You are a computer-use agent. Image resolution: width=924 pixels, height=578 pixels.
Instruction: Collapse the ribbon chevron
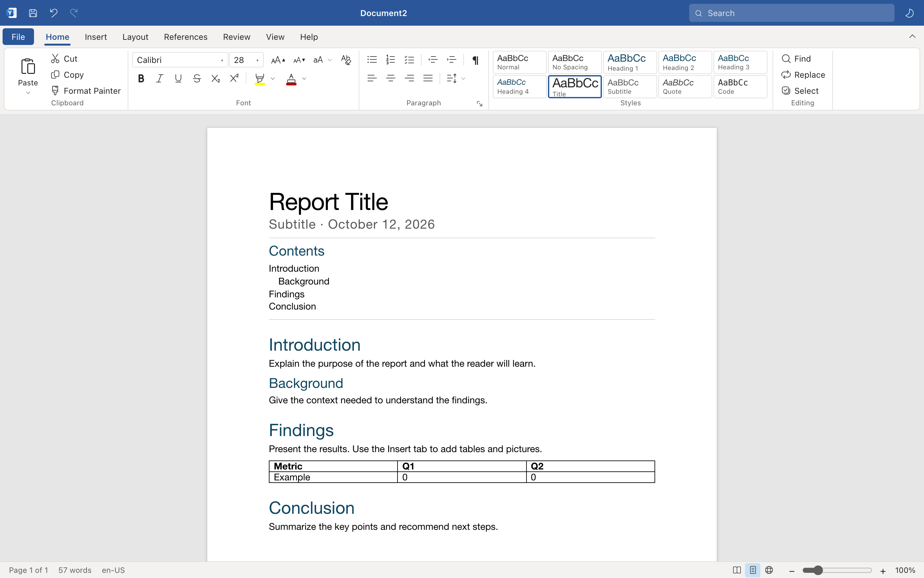pyautogui.click(x=912, y=36)
